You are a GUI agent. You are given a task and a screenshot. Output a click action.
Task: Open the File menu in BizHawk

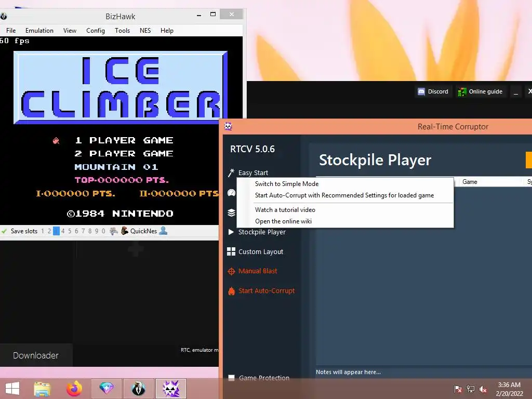click(x=11, y=31)
